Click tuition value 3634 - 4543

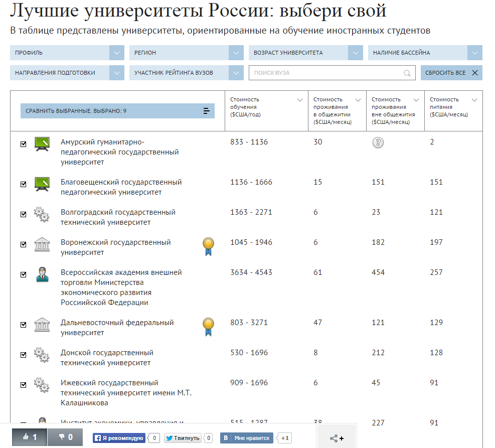coord(251,272)
